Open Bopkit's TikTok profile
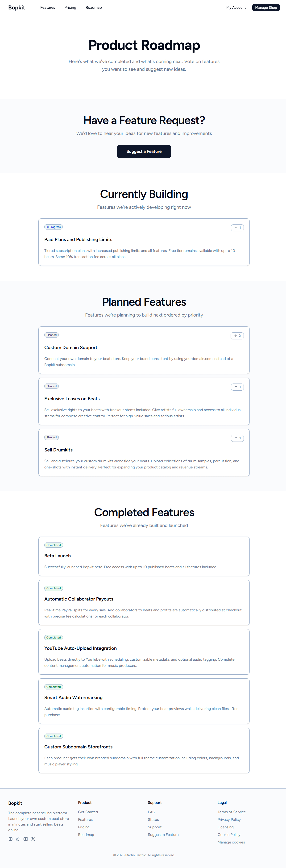This screenshot has width=286, height=868. 18,839
